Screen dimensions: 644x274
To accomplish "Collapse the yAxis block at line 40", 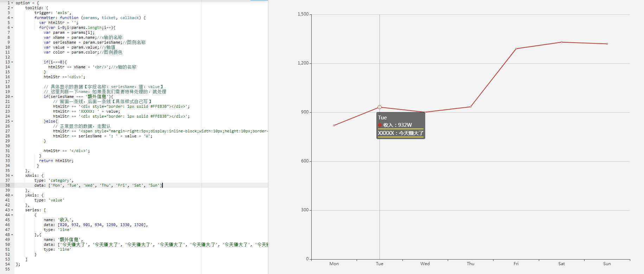I will point(12,195).
